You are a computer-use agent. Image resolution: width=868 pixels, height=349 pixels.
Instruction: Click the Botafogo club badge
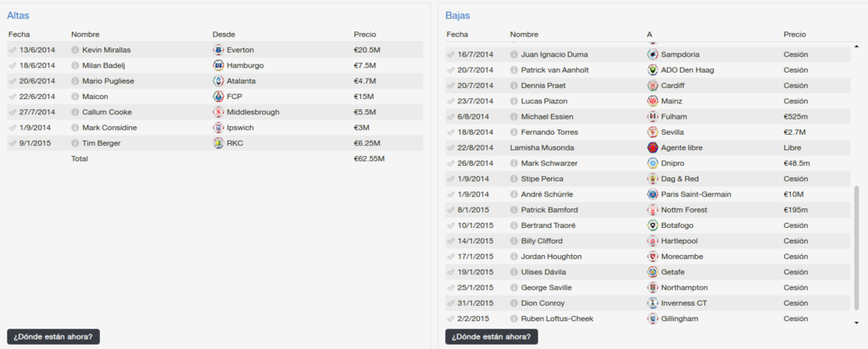(652, 225)
